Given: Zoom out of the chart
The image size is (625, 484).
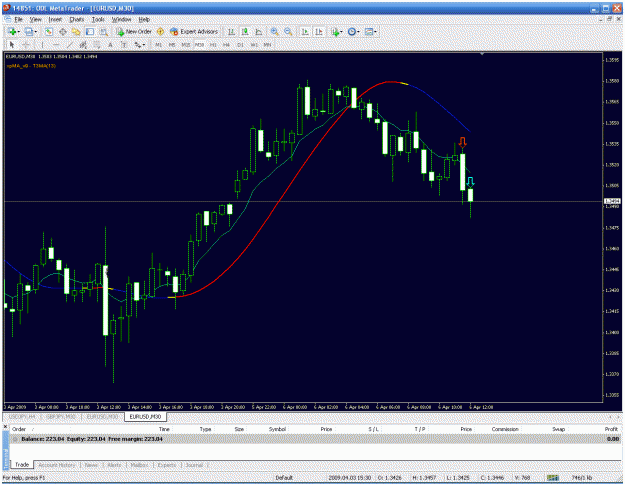Looking at the screenshot, I should (288, 31).
